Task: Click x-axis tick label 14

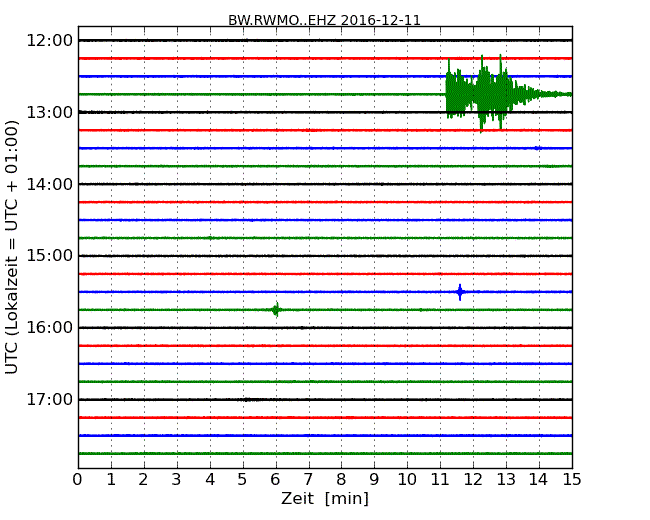Action: coord(539,480)
